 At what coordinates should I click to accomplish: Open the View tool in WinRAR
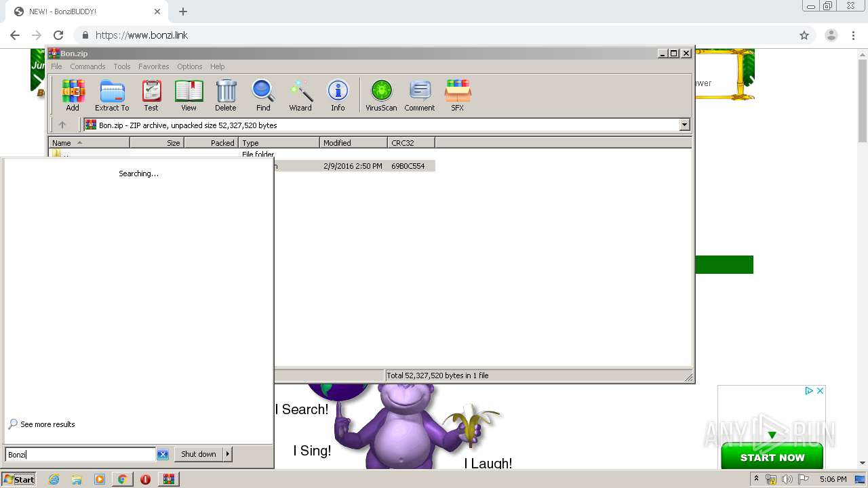(x=189, y=95)
